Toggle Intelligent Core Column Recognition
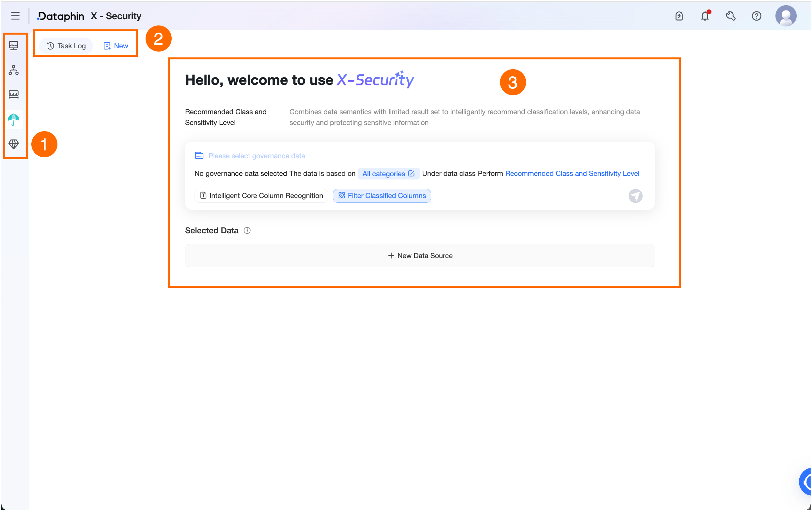 pos(261,196)
